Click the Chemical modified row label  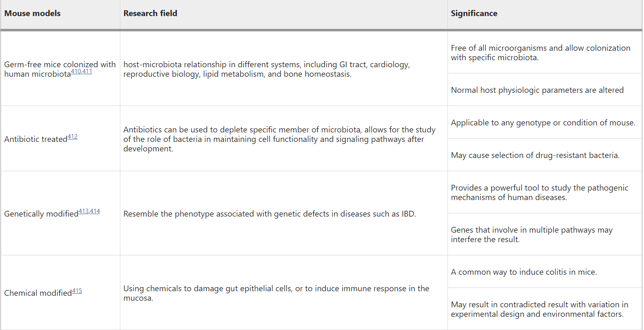point(38,293)
